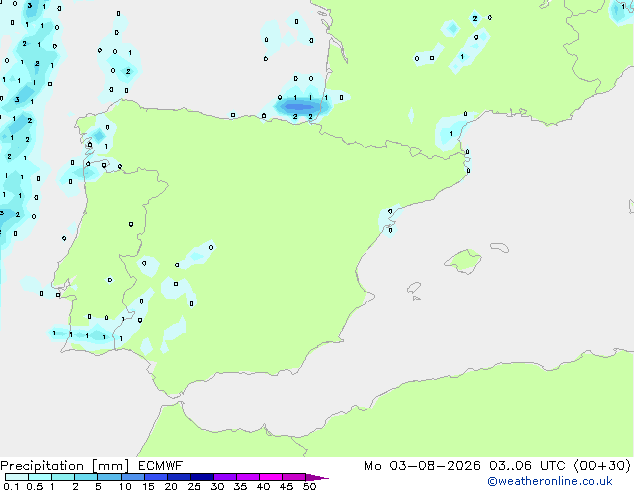Select the magenta 45 mm legend swatch
Image resolution: width=634 pixels, height=490 pixels.
coord(294,477)
